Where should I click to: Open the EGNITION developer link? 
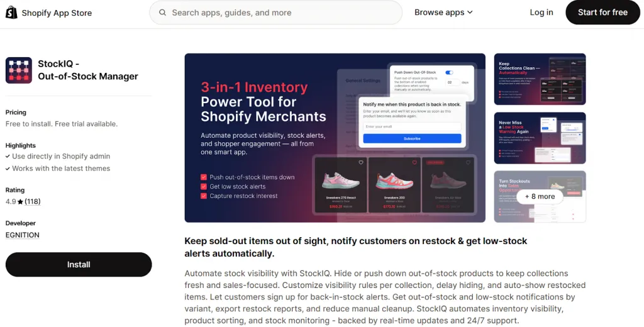23,235
